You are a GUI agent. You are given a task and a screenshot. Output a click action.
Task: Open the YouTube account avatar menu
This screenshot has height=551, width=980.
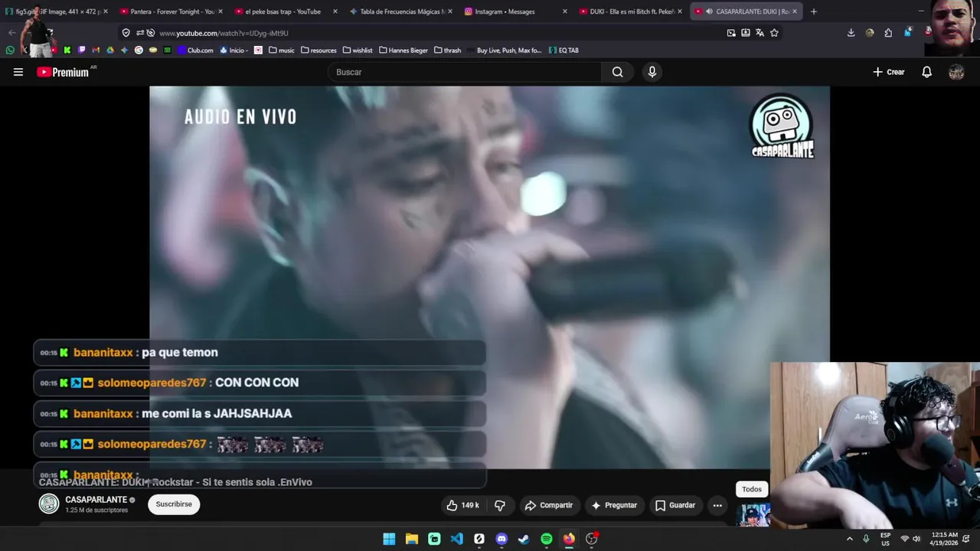(956, 72)
